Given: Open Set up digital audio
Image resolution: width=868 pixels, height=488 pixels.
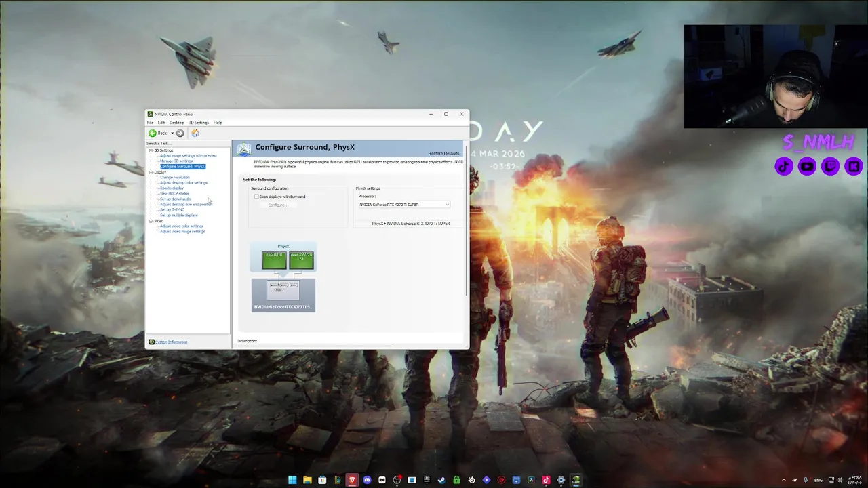Looking at the screenshot, I should coord(176,199).
